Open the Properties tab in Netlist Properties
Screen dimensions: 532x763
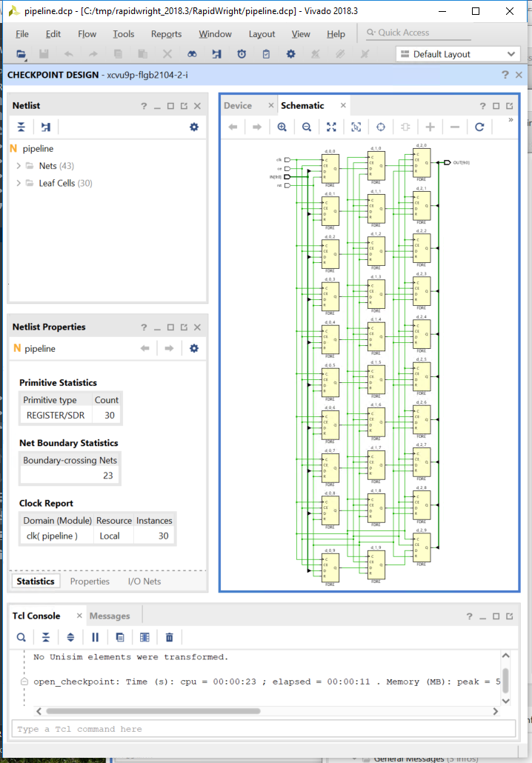click(x=90, y=582)
